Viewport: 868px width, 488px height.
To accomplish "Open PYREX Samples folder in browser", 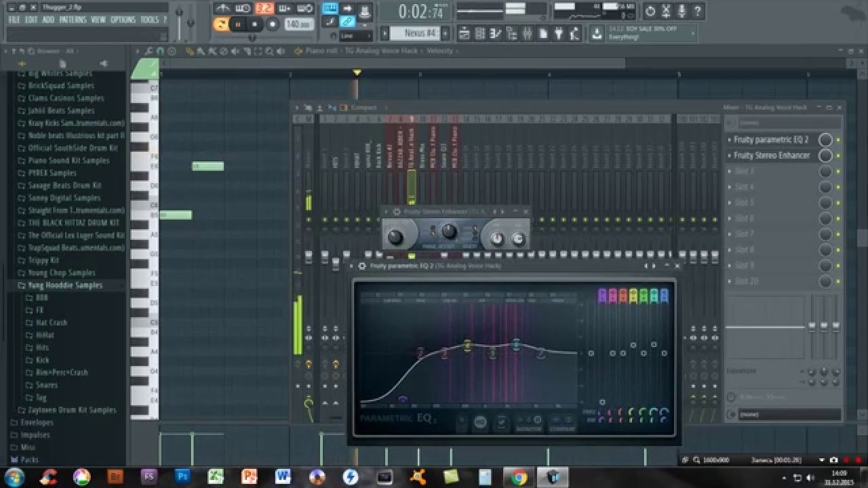I will (51, 173).
